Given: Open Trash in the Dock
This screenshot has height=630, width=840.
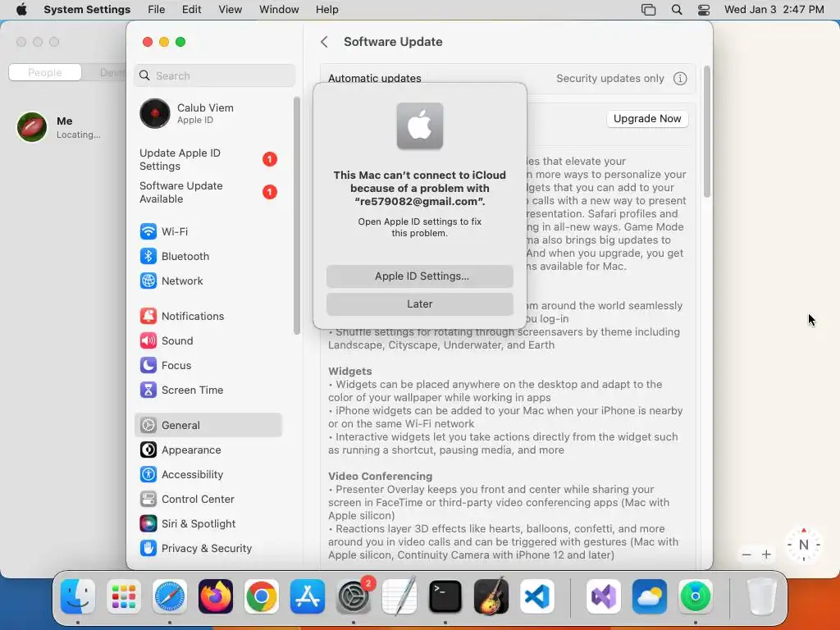Looking at the screenshot, I should 761,596.
